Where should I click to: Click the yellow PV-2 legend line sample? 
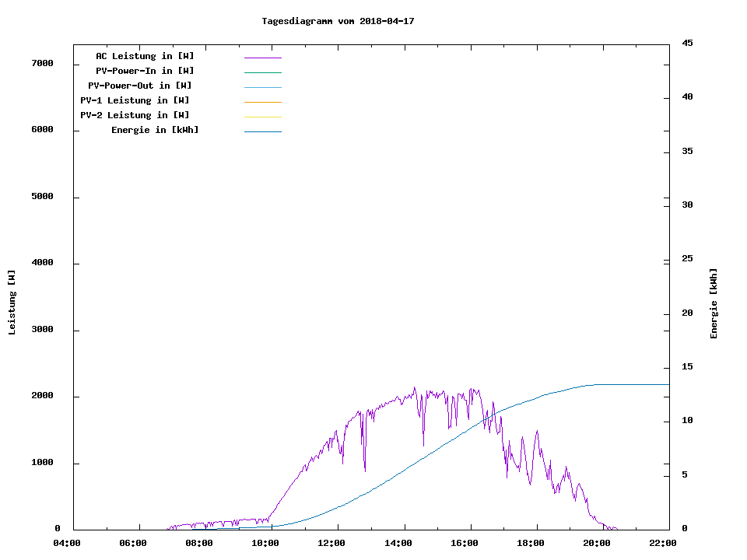[x=262, y=117]
